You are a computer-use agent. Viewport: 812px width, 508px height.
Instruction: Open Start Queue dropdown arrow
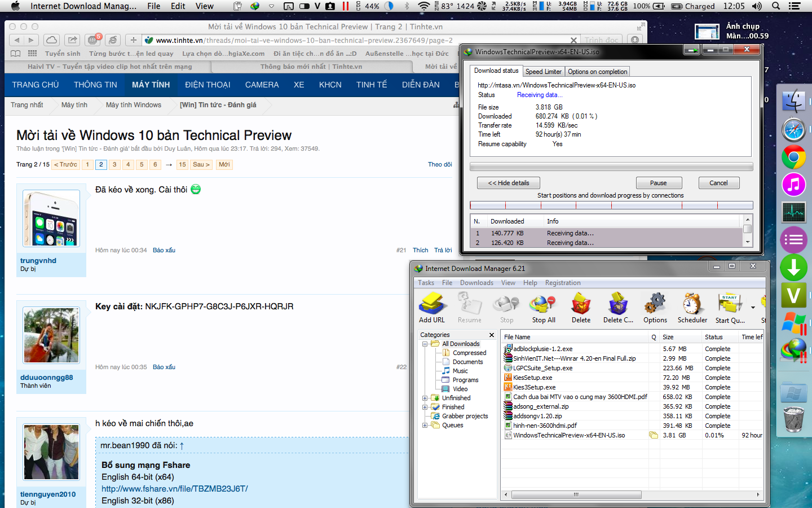753,308
